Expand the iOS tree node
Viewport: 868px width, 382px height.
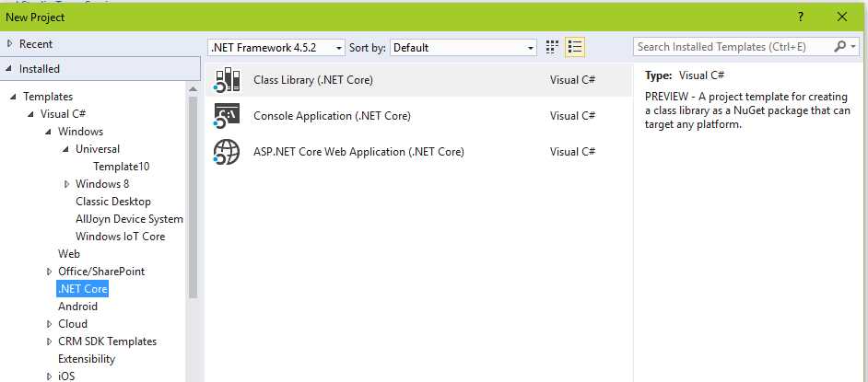point(49,376)
